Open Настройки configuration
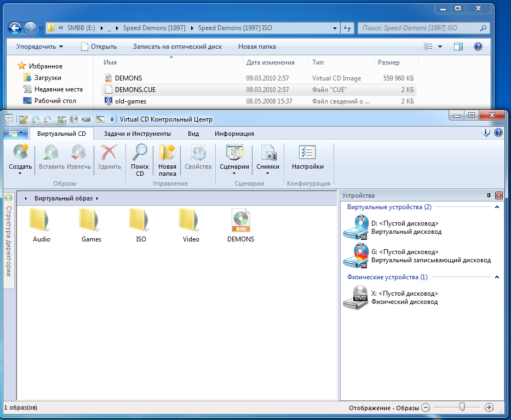Screen dimensions: 511x420 (308, 152)
